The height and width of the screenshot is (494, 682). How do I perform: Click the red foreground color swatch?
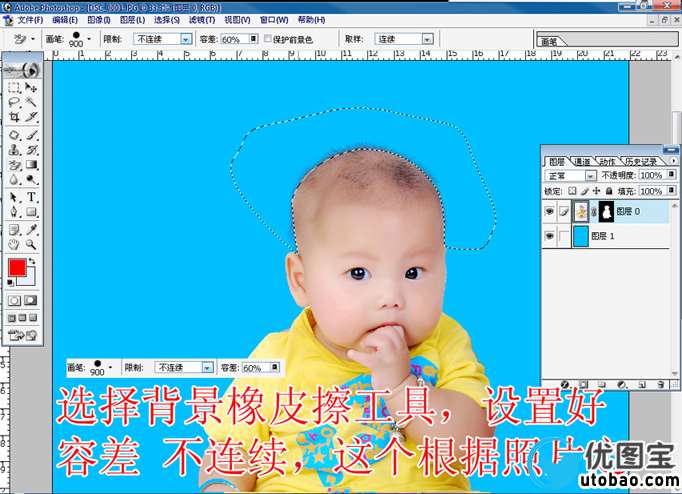[17, 267]
